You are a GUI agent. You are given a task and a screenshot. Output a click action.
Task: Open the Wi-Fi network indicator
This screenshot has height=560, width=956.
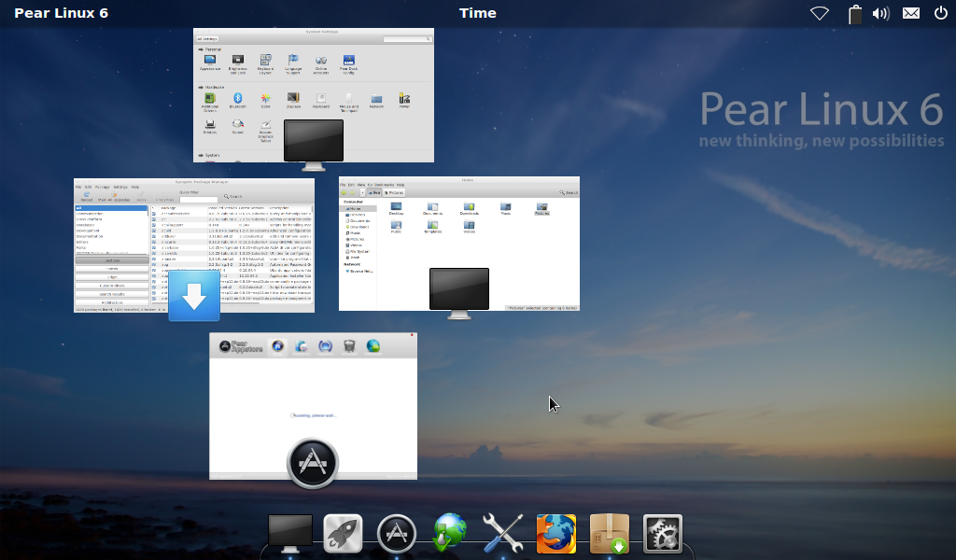click(819, 13)
